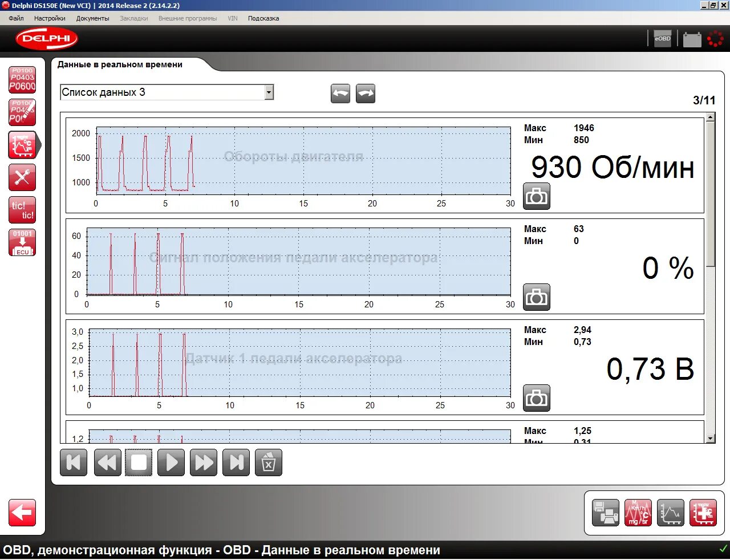Click the Макс 63 reading
The image size is (730, 560).
coord(554,229)
